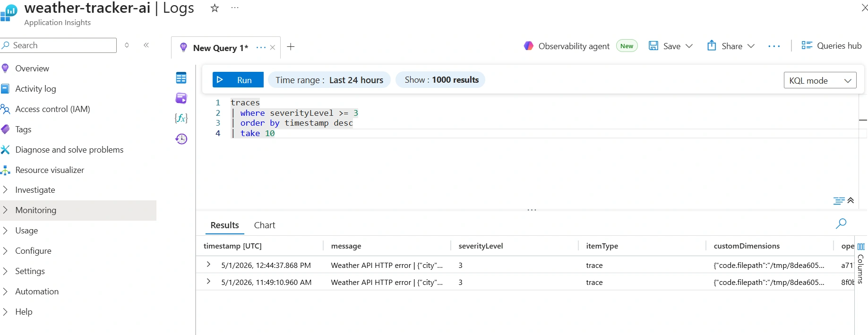The width and height of the screenshot is (868, 335).
Task: Select the New Query 1 tab
Action: coord(220,48)
